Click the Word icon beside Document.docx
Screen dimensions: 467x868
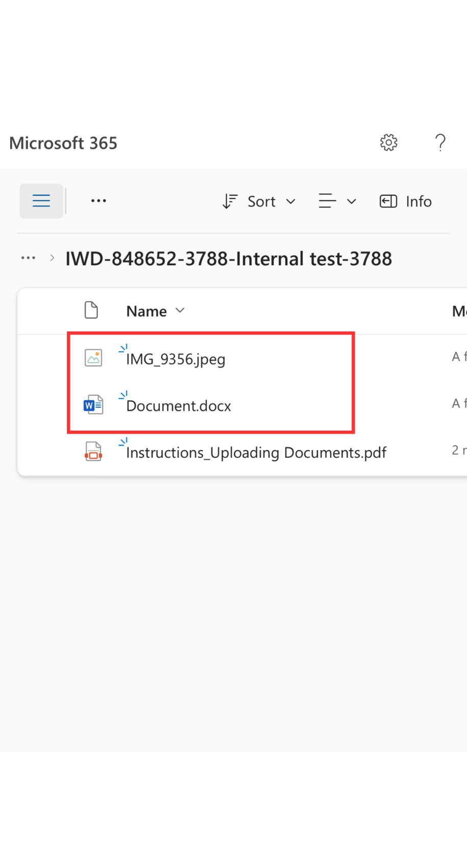[x=93, y=405]
